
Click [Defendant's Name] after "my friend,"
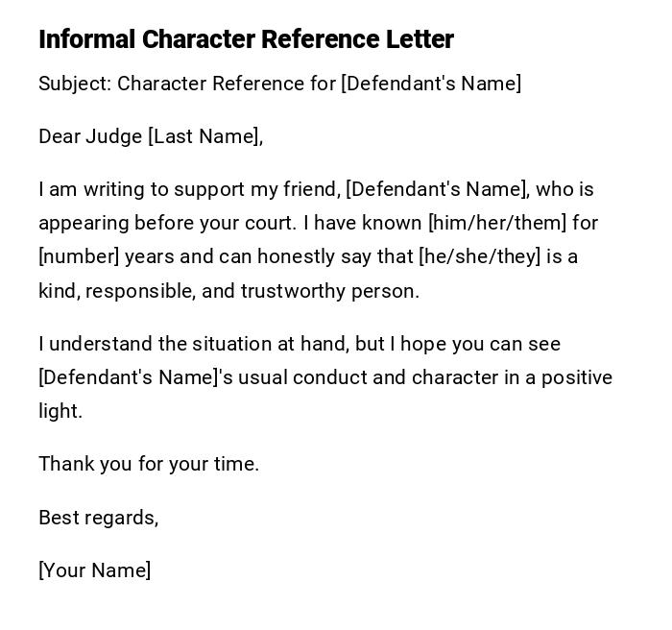tap(437, 189)
